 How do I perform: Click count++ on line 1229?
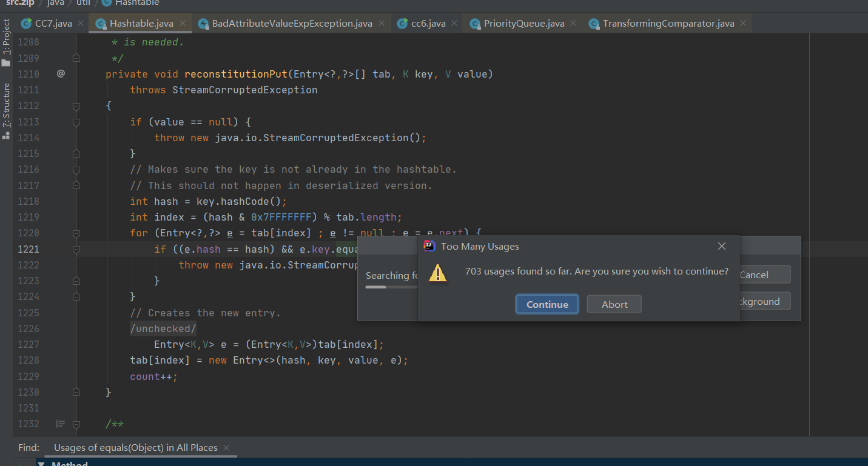(x=154, y=376)
